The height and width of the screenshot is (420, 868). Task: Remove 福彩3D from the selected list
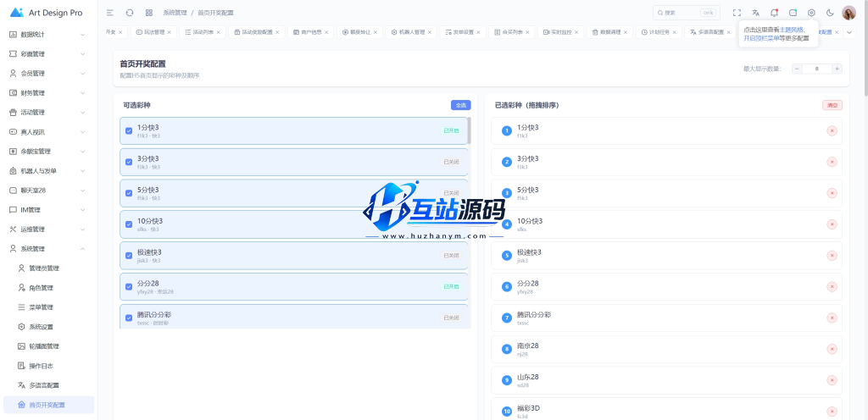tap(832, 412)
